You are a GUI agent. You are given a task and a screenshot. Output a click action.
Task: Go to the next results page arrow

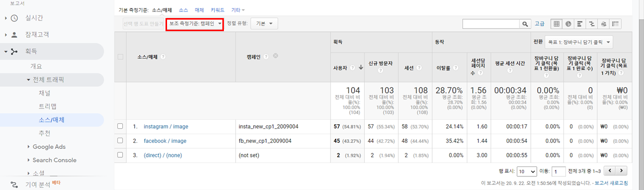622,171
